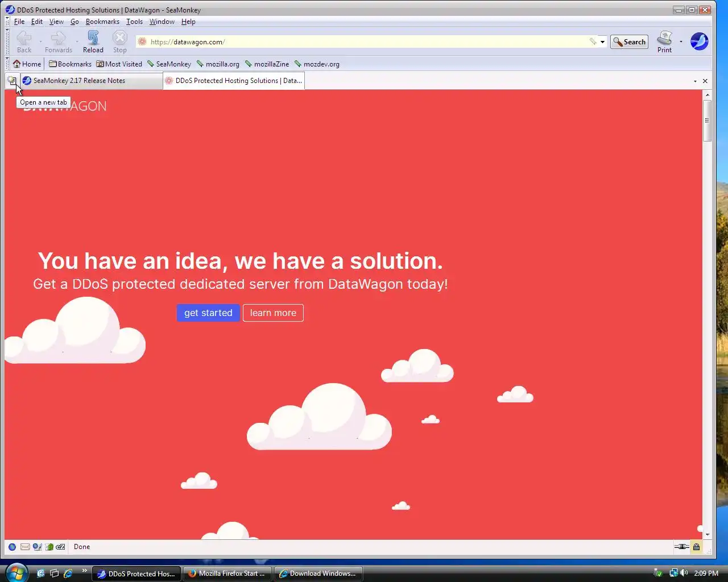Image resolution: width=728 pixels, height=582 pixels.
Task: Close the current tab with X button
Action: 705,81
